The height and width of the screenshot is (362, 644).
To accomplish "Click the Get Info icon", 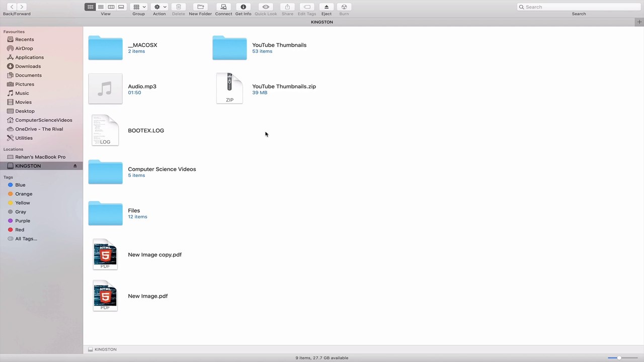I will pyautogui.click(x=243, y=7).
